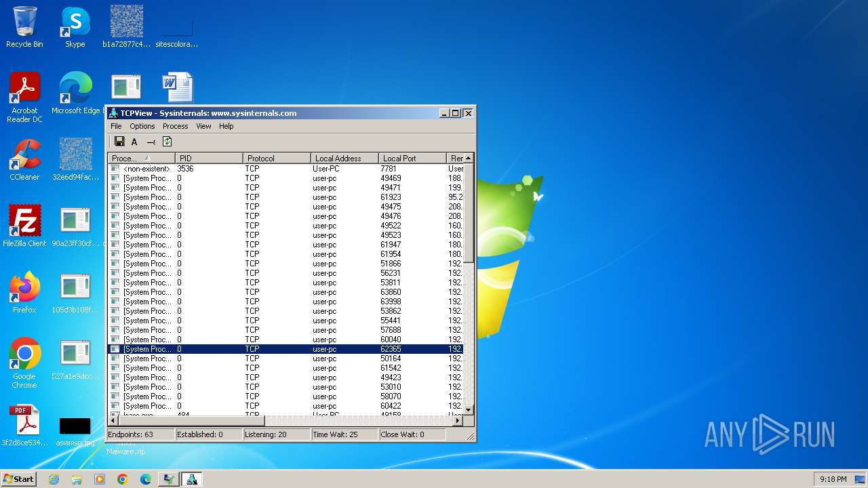
Task: Click the horizontal scrollbar right arrow
Action: [x=458, y=420]
